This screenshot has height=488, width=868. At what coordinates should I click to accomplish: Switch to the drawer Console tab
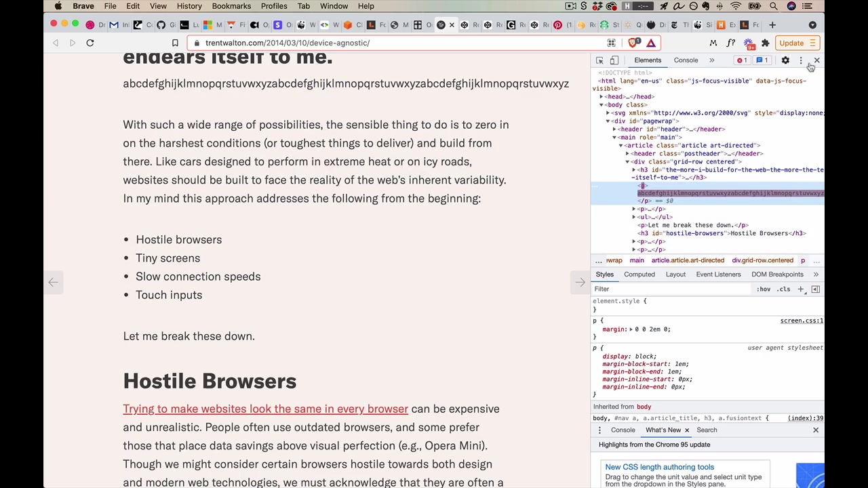(623, 430)
